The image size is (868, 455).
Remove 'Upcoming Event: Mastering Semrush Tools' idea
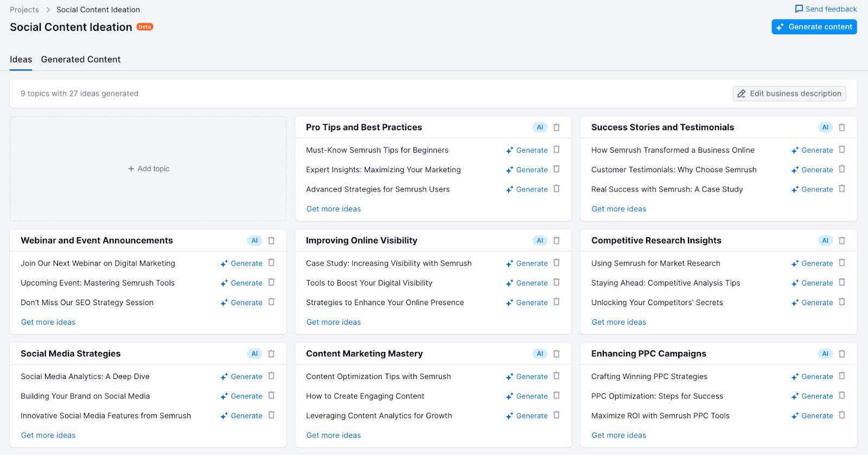coord(271,282)
